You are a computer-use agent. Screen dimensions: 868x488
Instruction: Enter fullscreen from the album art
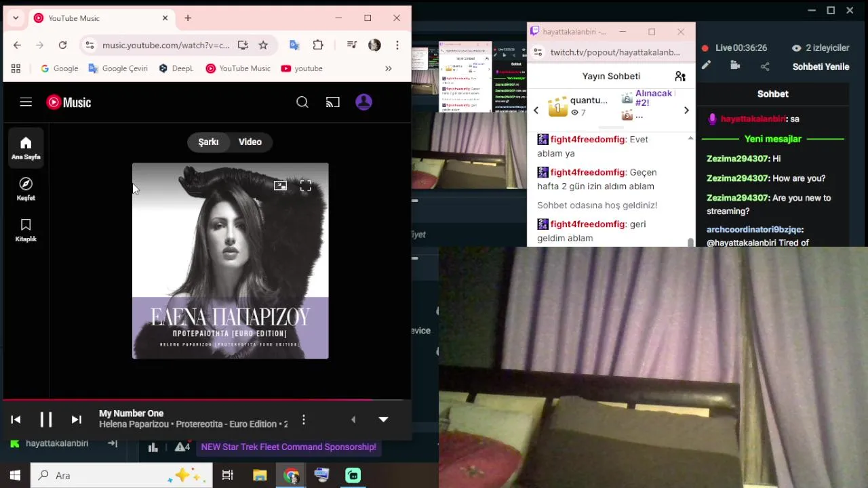click(x=306, y=186)
